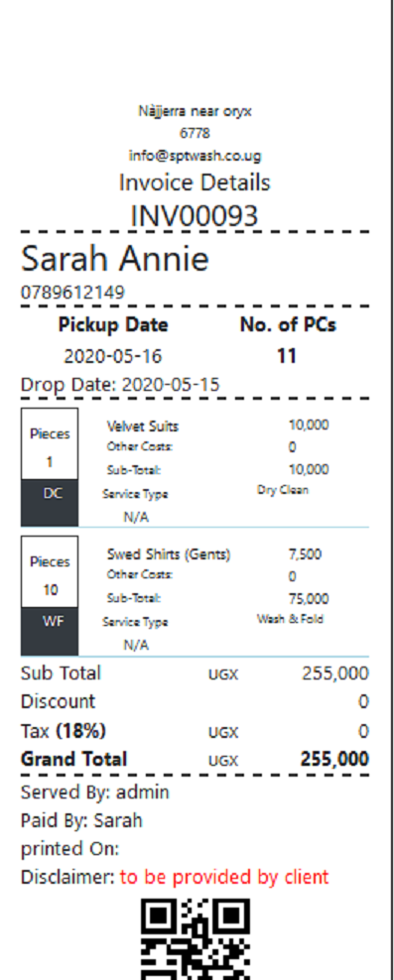Click the Drop Date 2020-05-15 line
Image resolution: width=394 pixels, height=980 pixels.
[x=120, y=384]
